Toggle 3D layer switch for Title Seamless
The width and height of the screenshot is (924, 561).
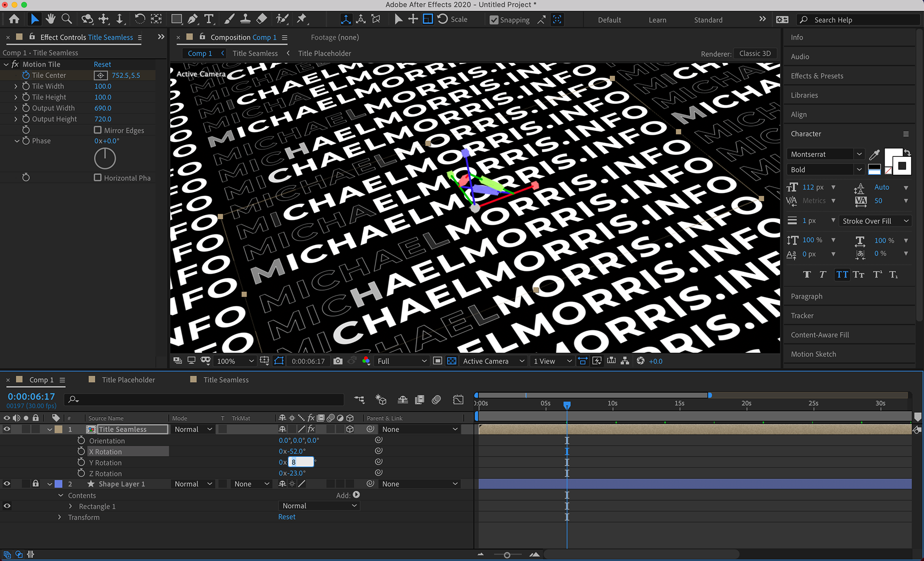point(350,429)
